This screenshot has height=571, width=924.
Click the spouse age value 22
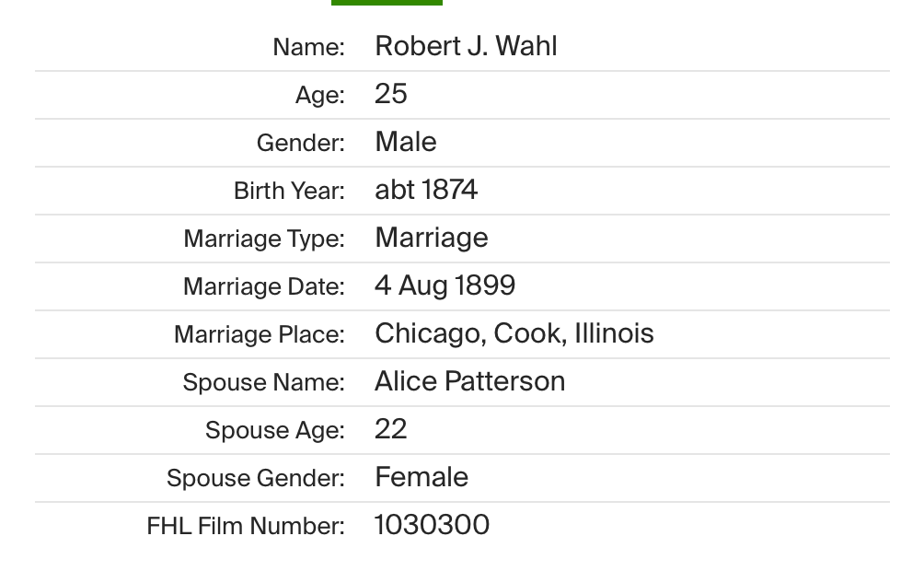click(x=391, y=429)
